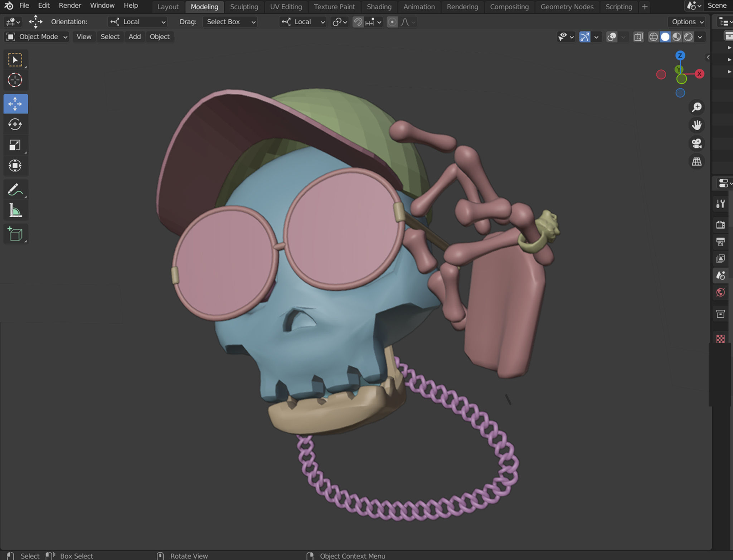Open the viewport Add menu
733x560 pixels.
click(x=135, y=37)
